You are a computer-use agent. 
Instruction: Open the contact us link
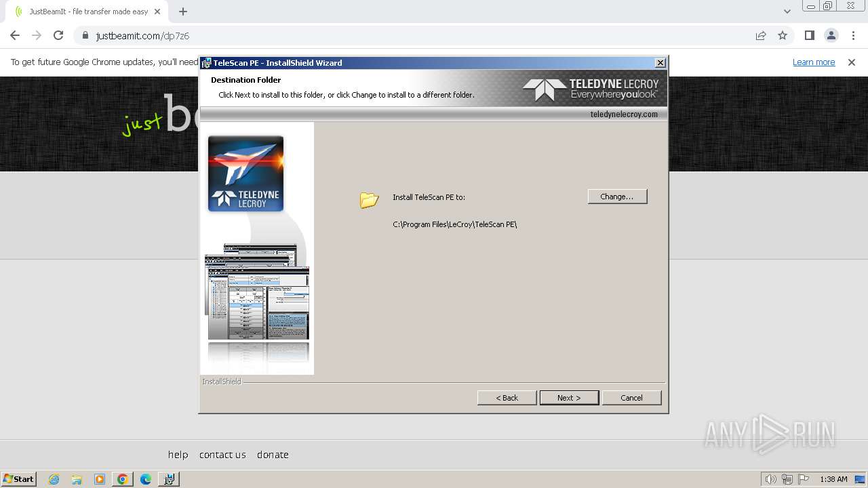(222, 455)
